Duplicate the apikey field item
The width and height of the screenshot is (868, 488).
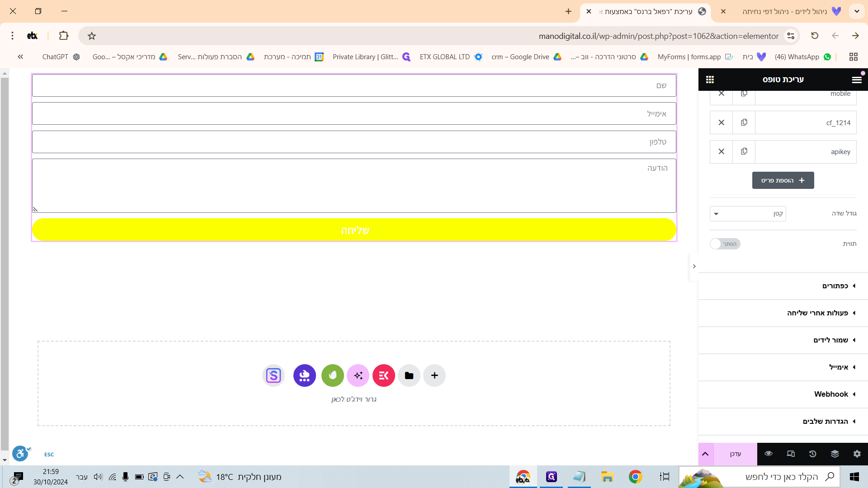[x=744, y=151]
